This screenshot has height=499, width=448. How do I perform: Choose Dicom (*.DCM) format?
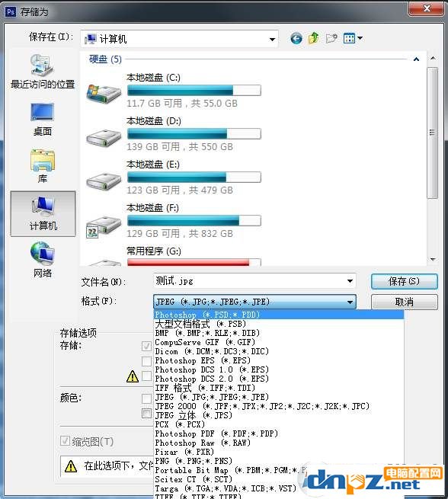point(279,351)
